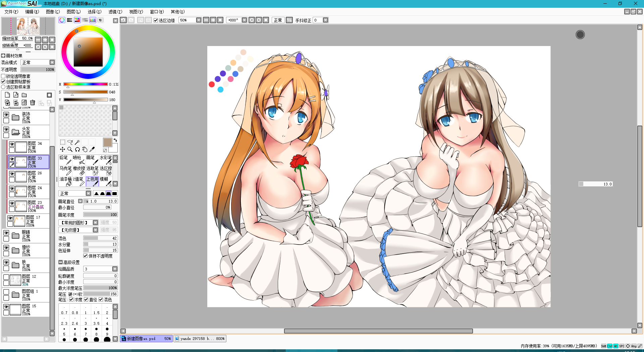Choose the rectangular selection tool
Viewport: 644px width, 352px height.
(x=63, y=142)
